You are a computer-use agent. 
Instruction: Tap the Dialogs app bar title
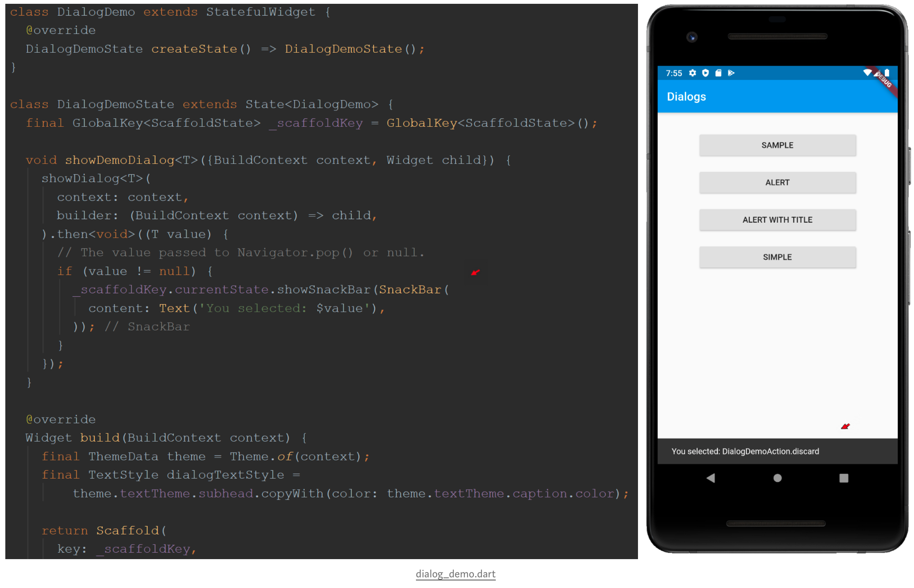pos(686,97)
